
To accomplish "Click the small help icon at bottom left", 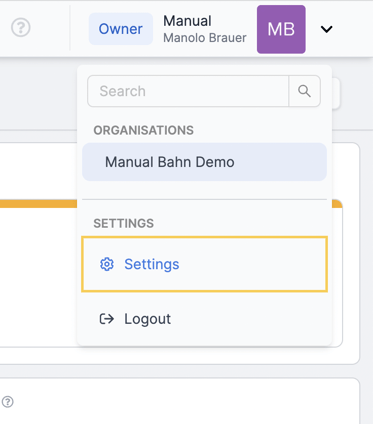I will pyautogui.click(x=8, y=402).
